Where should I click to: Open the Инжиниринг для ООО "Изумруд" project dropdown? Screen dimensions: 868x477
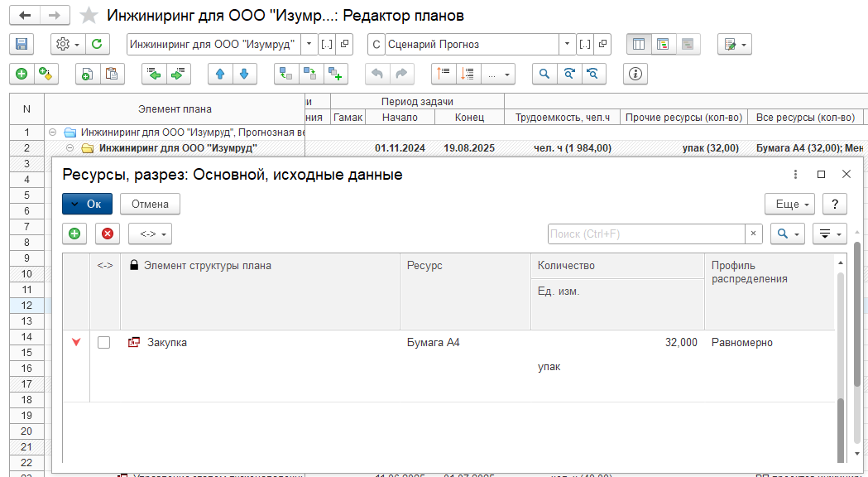pos(309,45)
